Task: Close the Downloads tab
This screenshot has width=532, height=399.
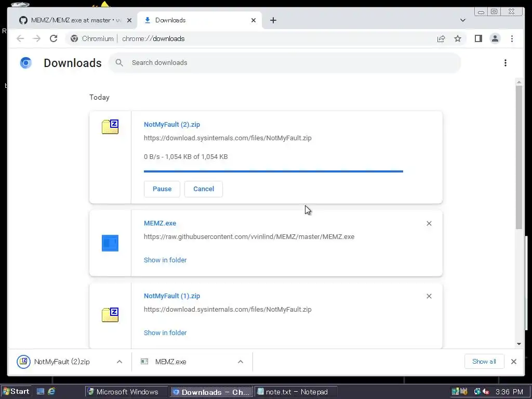Action: [x=254, y=20]
